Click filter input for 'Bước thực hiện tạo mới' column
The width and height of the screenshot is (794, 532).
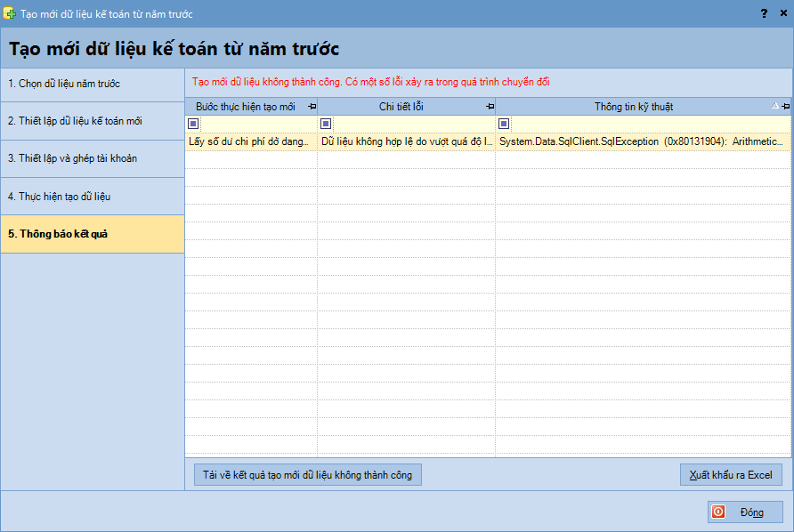pos(258,124)
